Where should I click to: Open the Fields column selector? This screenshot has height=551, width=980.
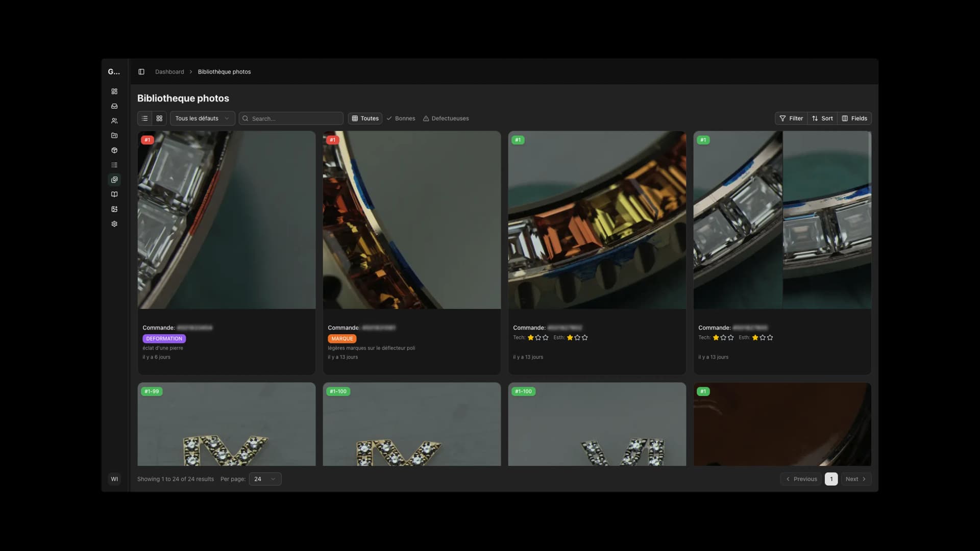[854, 118]
